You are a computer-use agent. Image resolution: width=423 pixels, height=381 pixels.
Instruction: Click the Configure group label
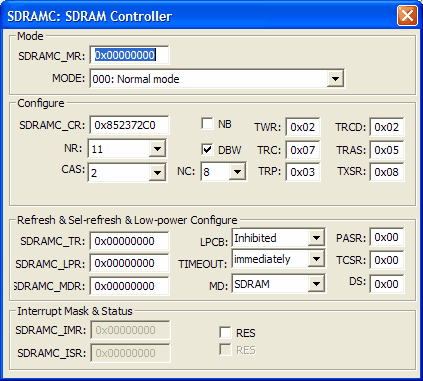[x=41, y=103]
